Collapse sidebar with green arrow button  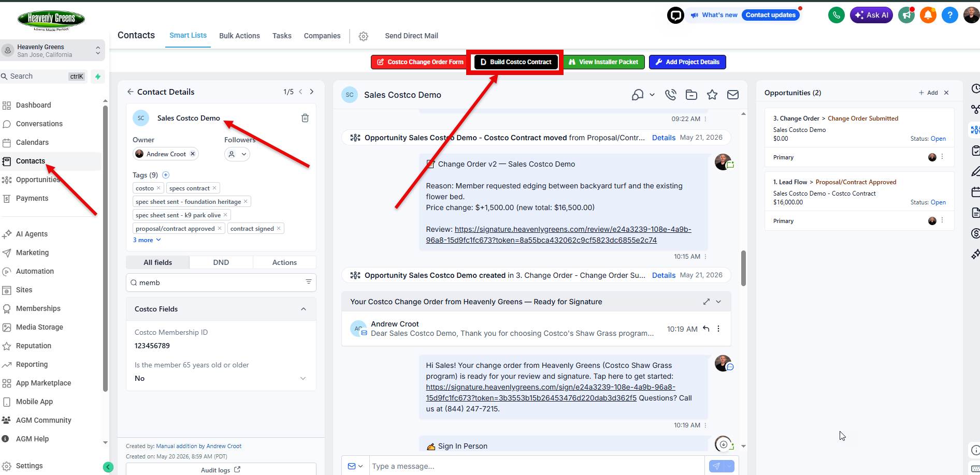(108, 467)
